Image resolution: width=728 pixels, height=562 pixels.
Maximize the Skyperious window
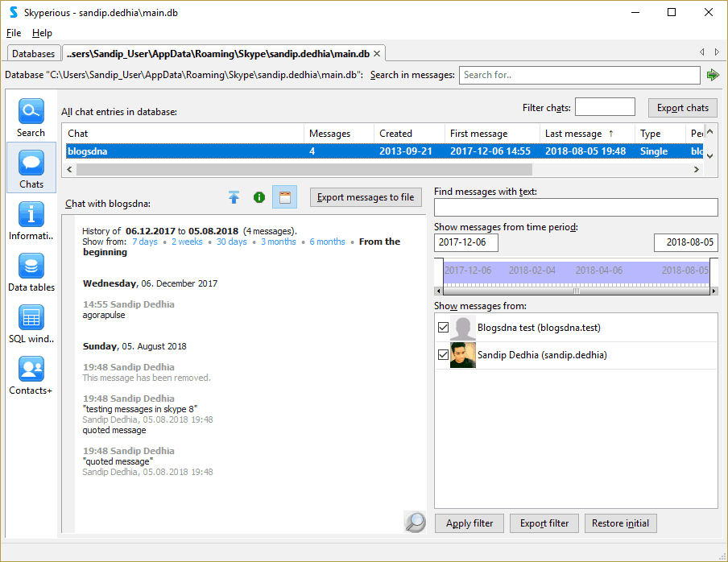(x=672, y=13)
